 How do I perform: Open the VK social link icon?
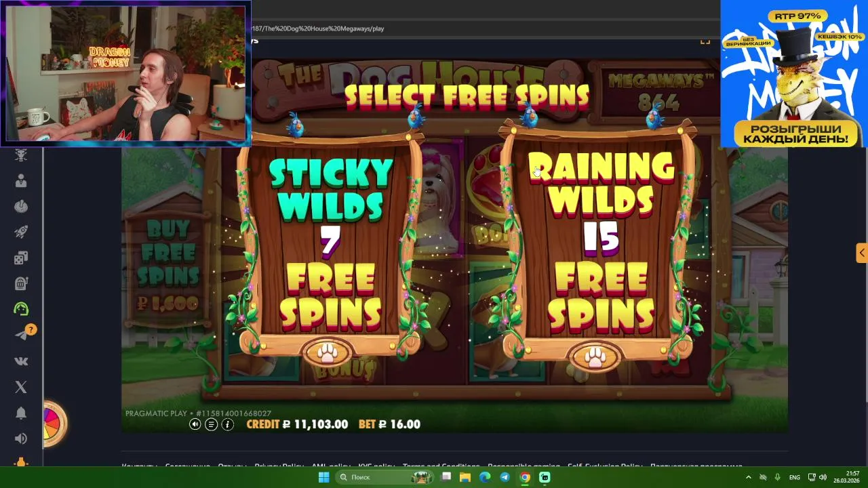[21, 361]
